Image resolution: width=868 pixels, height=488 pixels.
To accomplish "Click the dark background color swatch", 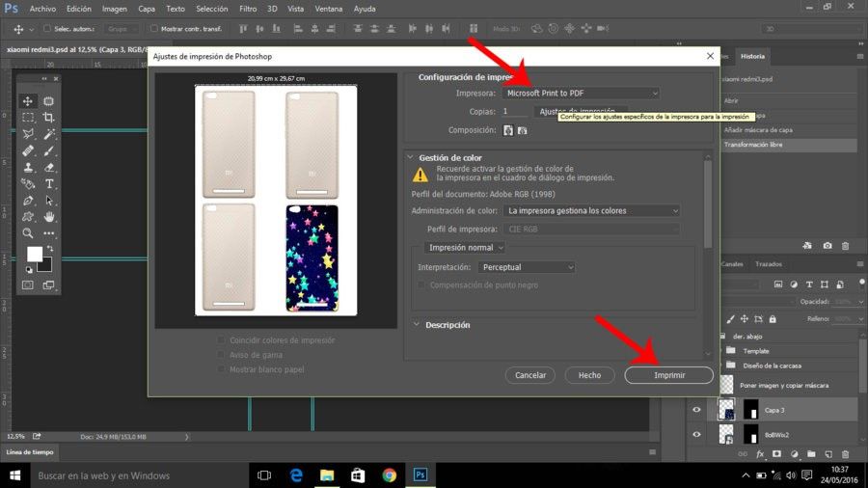I will click(46, 266).
